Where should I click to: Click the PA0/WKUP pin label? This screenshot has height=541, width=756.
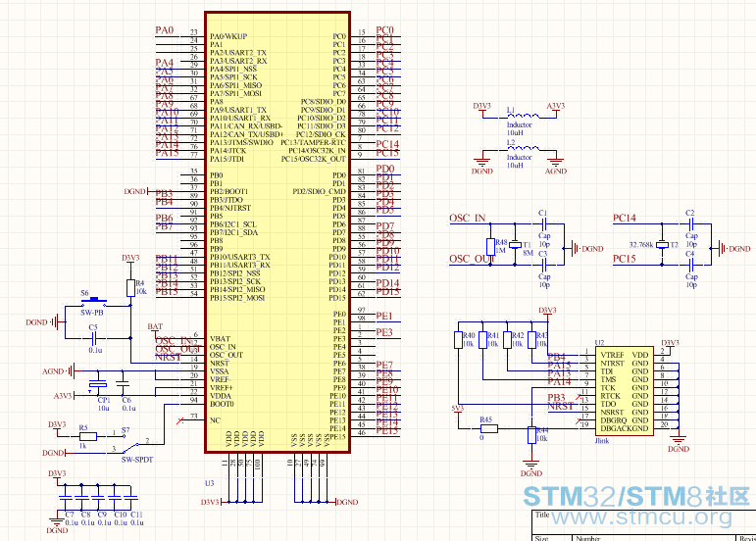pyautogui.click(x=228, y=36)
